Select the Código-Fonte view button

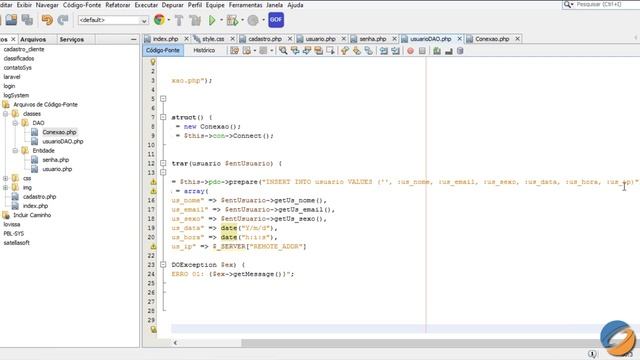click(x=163, y=50)
